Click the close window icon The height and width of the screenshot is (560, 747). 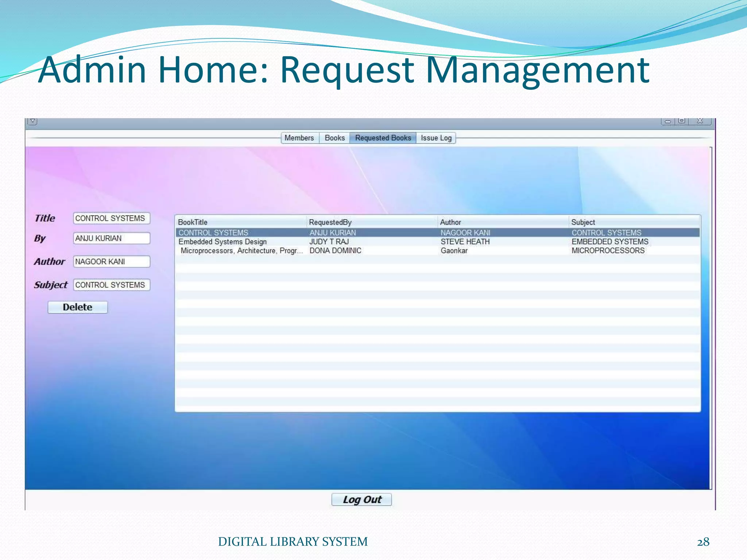tap(700, 121)
